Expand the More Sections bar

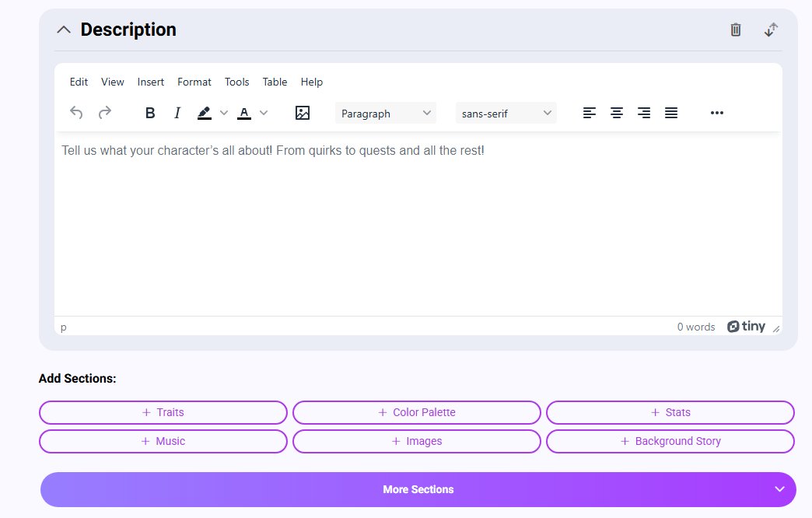tap(418, 489)
